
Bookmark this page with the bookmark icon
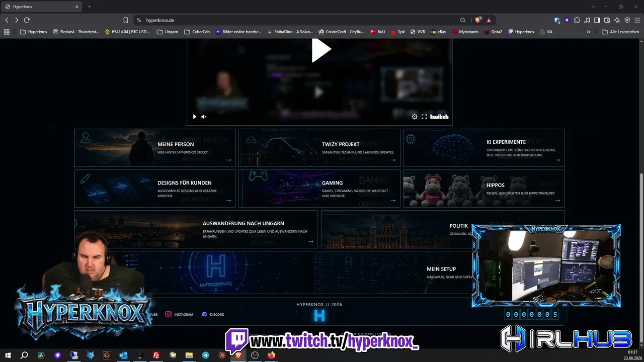[126, 20]
